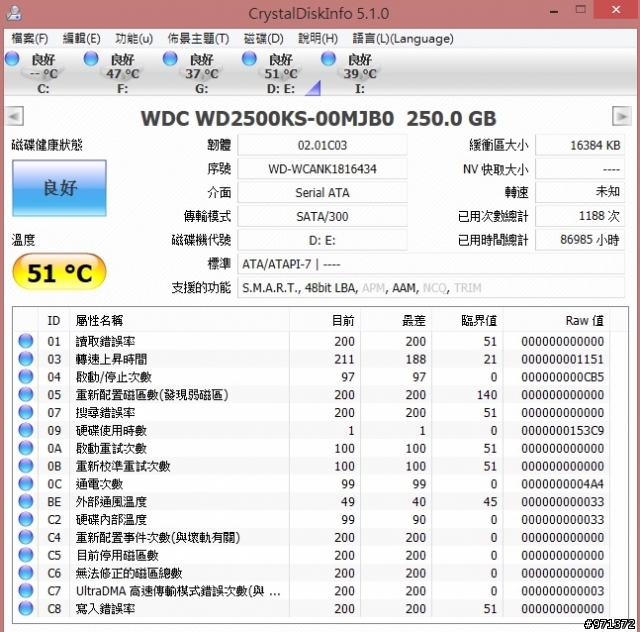The width and height of the screenshot is (640, 632).
Task: Click status orb for attribute 05 重新配置磁區數
Action: [x=26, y=394]
